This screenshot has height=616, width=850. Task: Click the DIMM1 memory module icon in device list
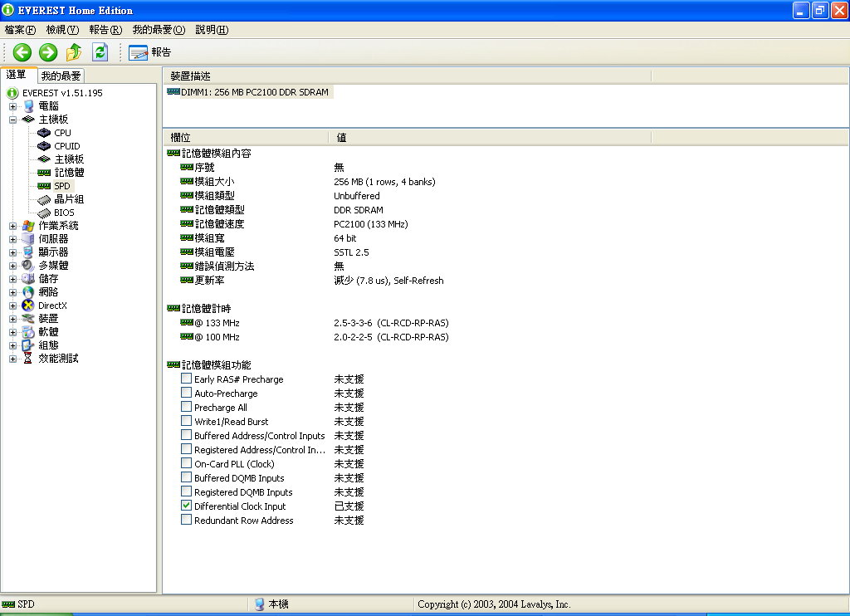pos(173,91)
